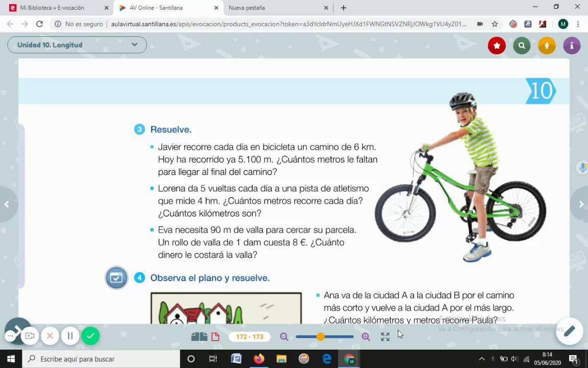This screenshot has height=368, width=588.
Task: Cancel the recording with the red X
Action: tap(50, 336)
